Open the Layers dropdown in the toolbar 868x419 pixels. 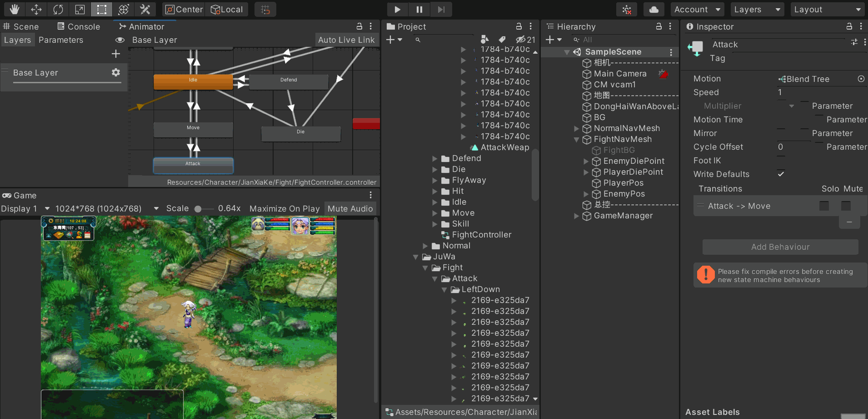(757, 9)
